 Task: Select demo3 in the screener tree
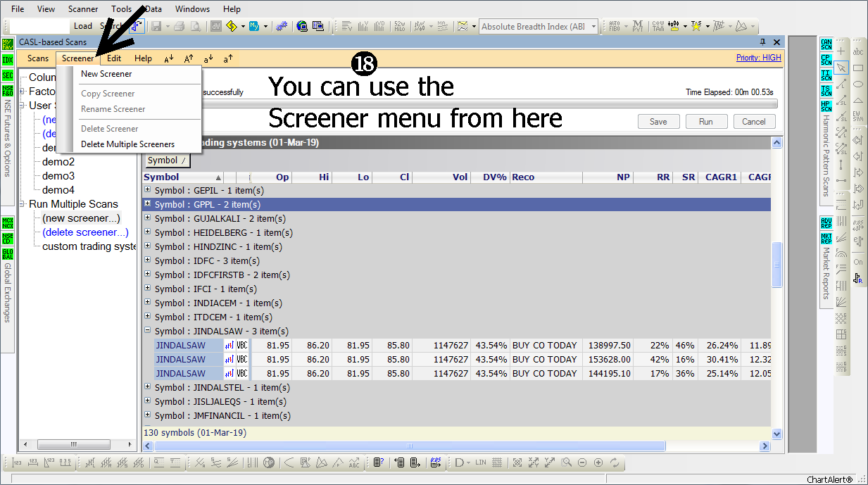coord(58,176)
